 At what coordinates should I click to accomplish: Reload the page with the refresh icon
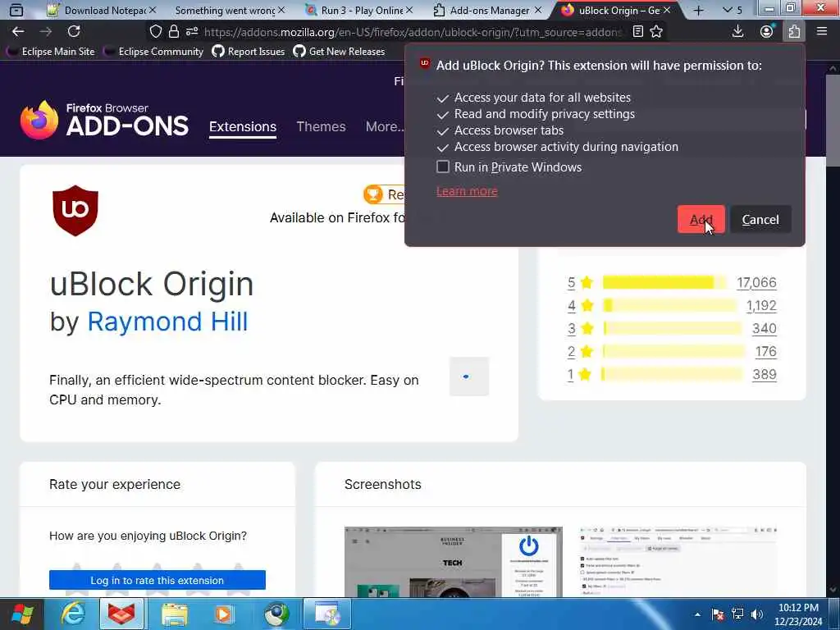[x=74, y=32]
